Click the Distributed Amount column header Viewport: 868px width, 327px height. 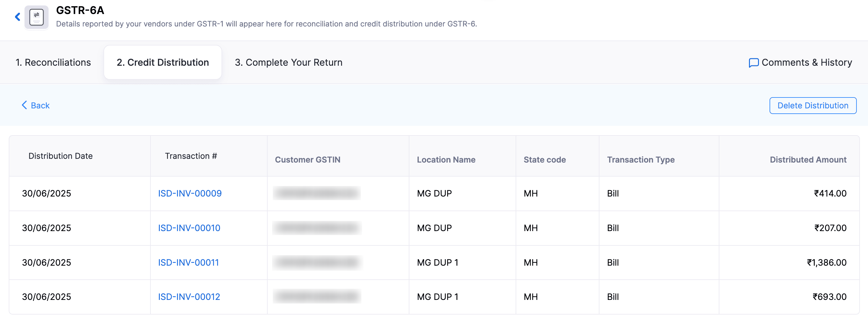(x=808, y=160)
